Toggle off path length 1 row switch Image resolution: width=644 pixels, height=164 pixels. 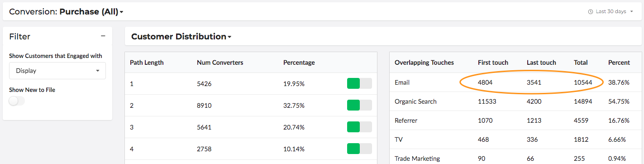(359, 83)
